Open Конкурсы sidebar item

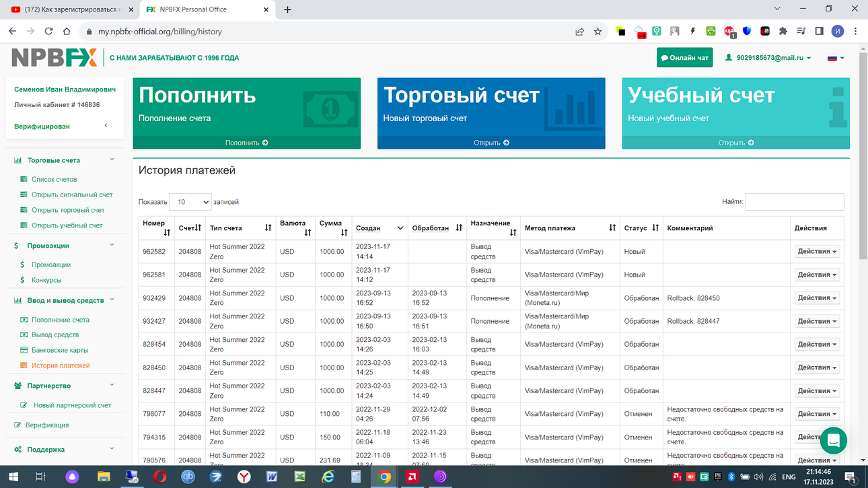click(x=46, y=280)
